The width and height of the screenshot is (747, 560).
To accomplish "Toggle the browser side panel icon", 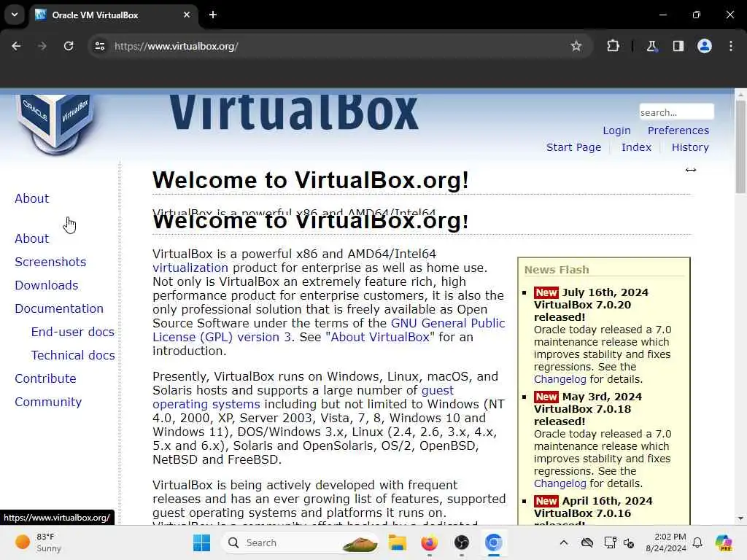I will 678,46.
